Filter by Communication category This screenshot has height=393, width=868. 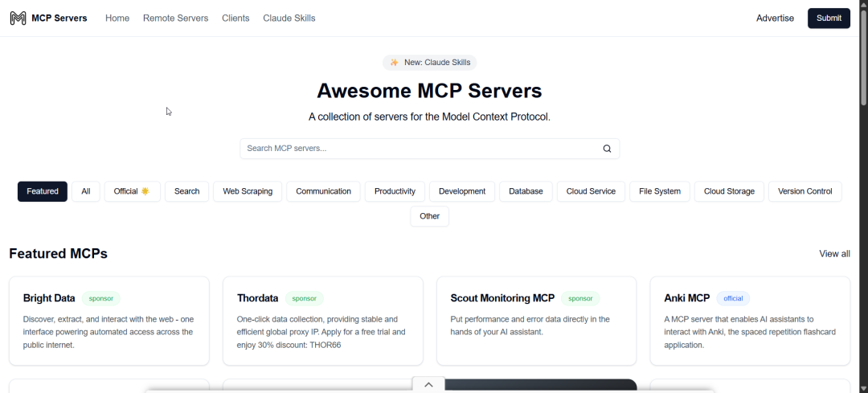(x=323, y=191)
